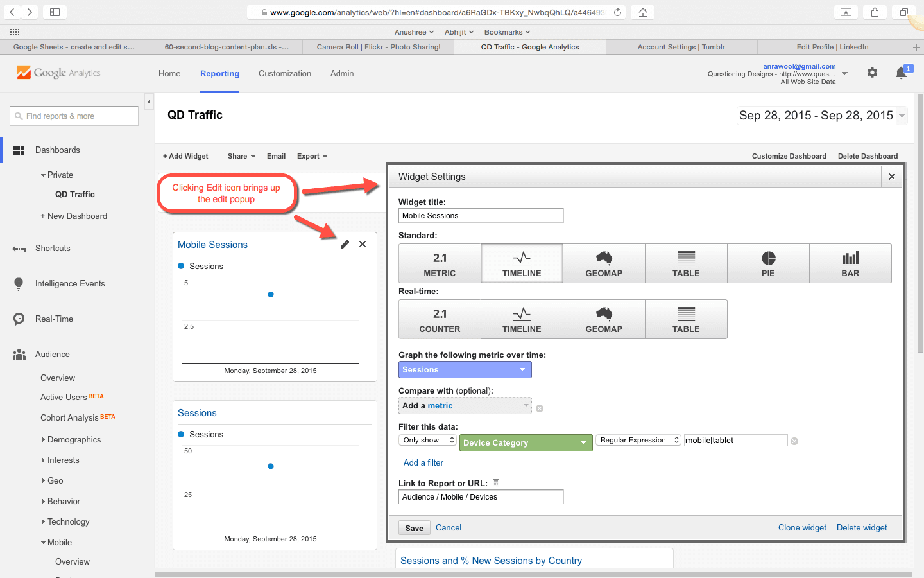Go to the Home tab

(x=169, y=74)
